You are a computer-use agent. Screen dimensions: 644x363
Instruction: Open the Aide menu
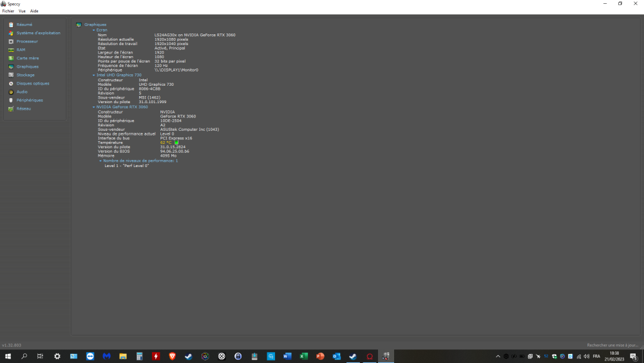point(34,11)
